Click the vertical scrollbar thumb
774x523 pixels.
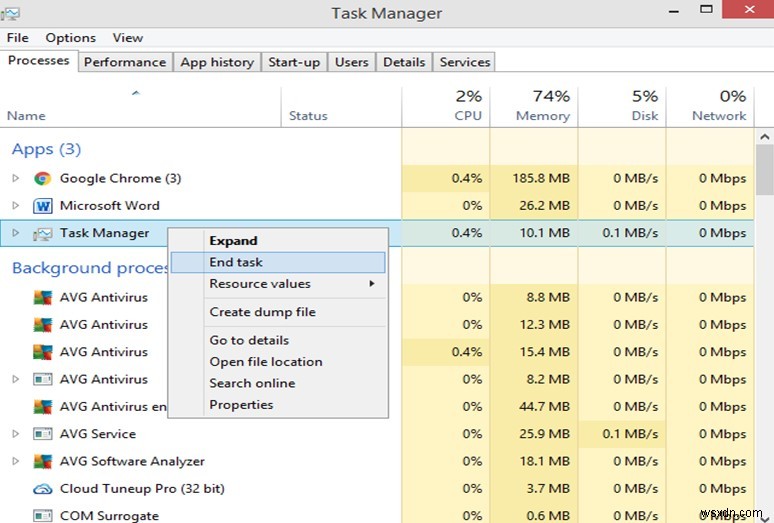pyautogui.click(x=765, y=170)
